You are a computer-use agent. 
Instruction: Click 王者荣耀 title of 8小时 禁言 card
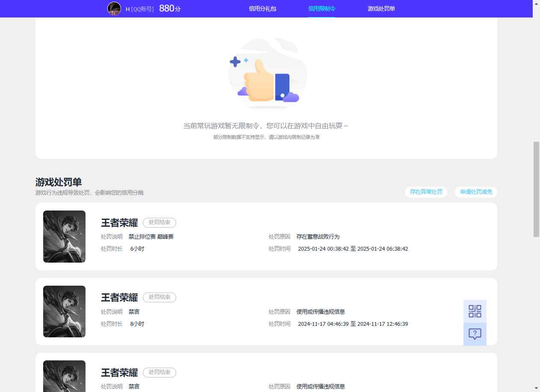[x=119, y=298]
